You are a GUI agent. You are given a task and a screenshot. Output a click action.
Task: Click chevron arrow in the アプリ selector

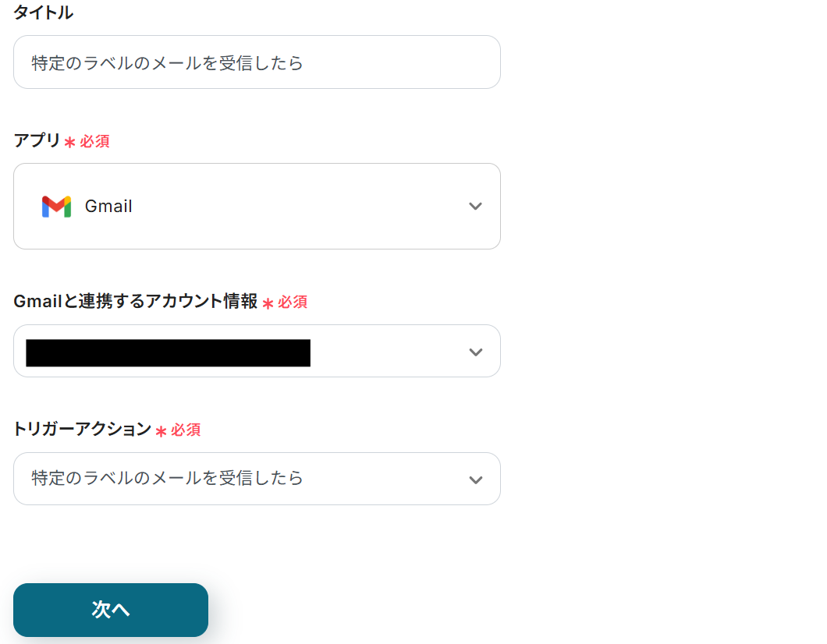(475, 207)
